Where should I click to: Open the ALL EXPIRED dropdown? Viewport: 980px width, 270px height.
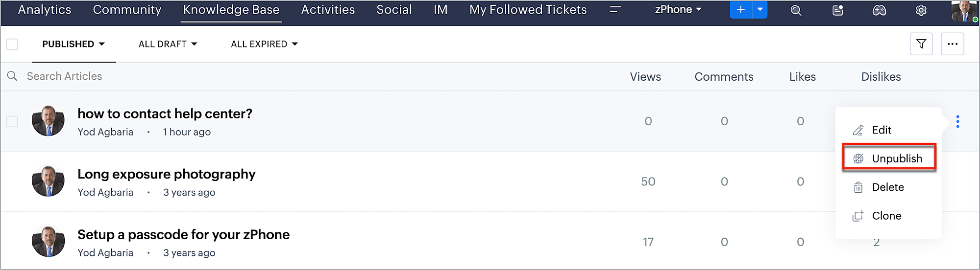click(264, 44)
